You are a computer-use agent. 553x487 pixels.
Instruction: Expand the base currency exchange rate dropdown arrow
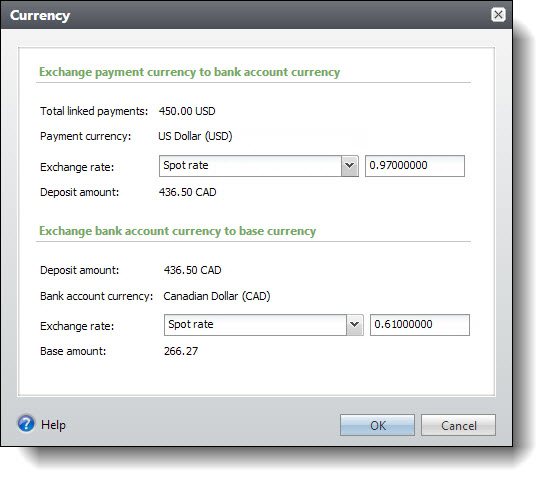coord(355,325)
